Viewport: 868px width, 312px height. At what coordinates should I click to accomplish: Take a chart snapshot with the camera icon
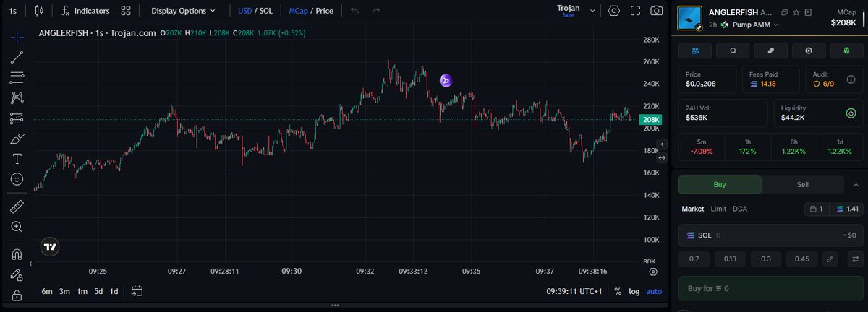[657, 11]
